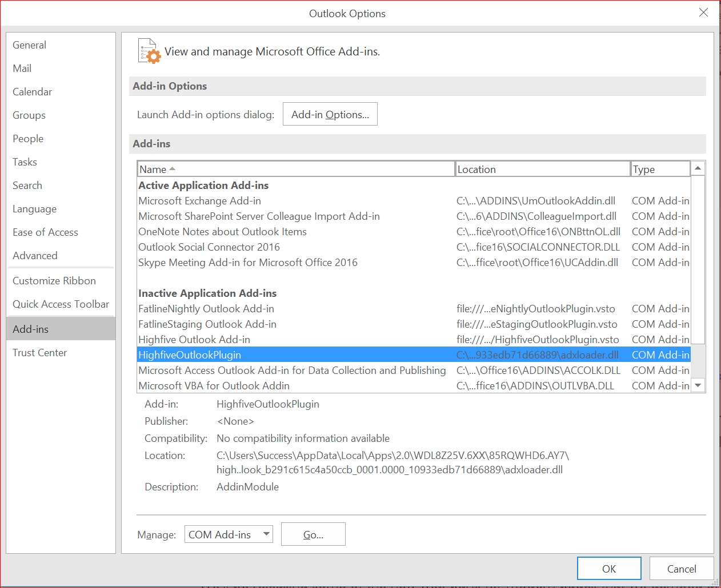The height and width of the screenshot is (588, 721).
Task: Close the Outlook Options dialog
Action: click(x=703, y=13)
